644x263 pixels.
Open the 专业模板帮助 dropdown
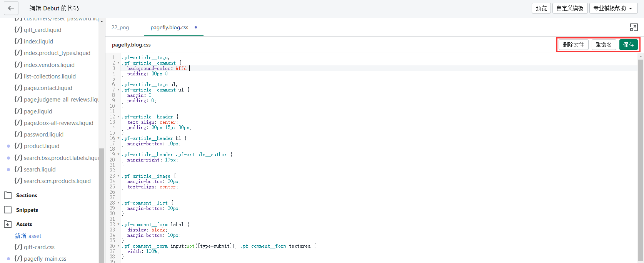pos(612,8)
